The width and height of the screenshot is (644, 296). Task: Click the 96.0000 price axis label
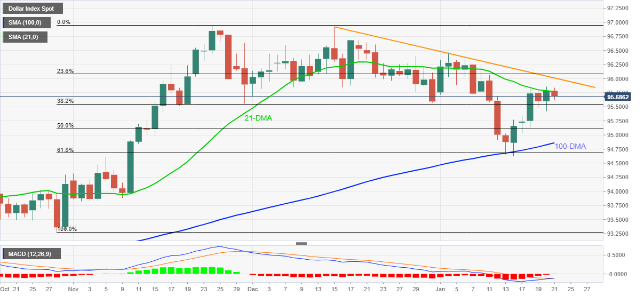(618, 79)
